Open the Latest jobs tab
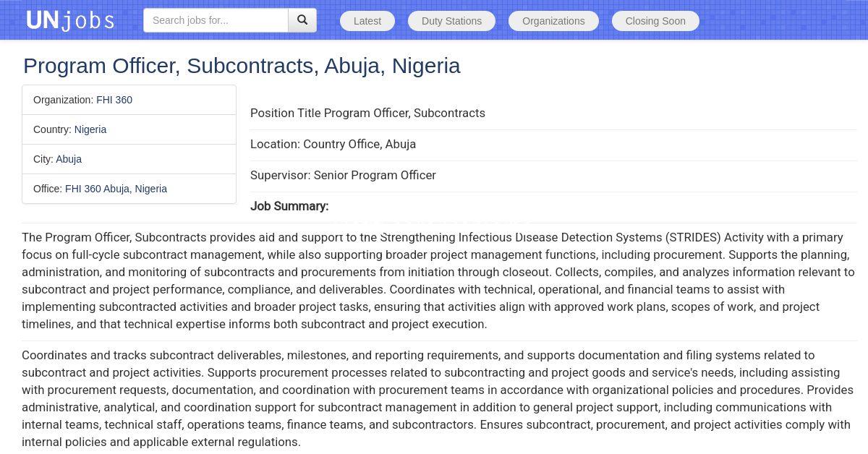Viewport: 868px width, 454px height. click(x=367, y=21)
